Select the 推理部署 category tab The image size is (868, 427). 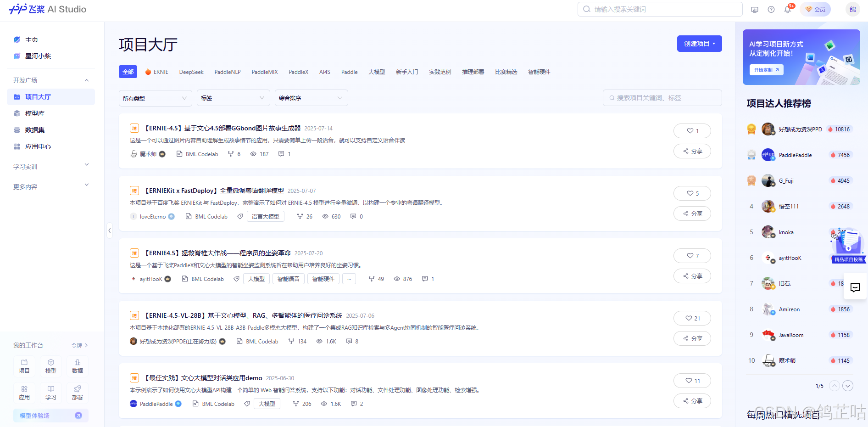tap(473, 72)
